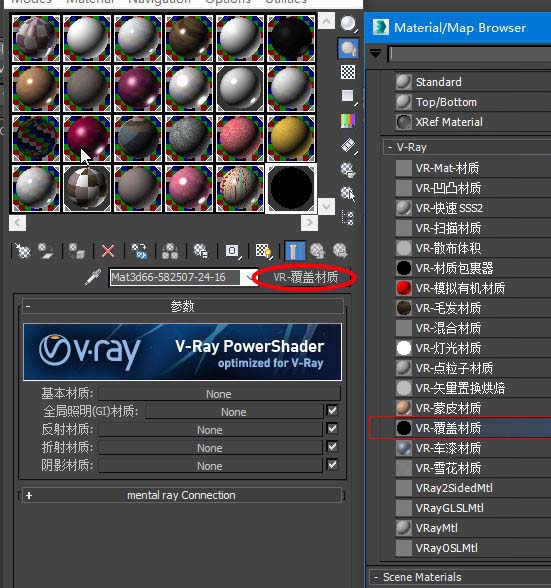This screenshot has height=588, width=551.
Task: Toggle the 反射材质 checkbox
Action: pos(332,429)
